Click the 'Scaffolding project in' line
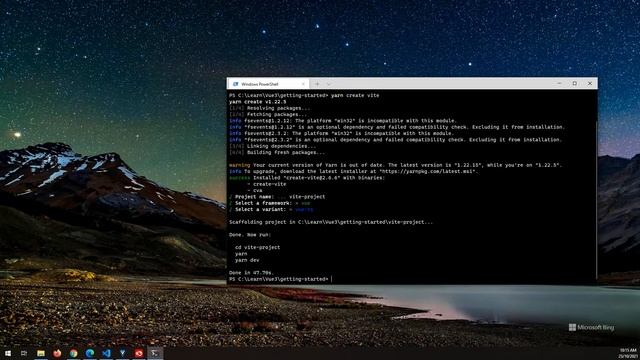Viewport: 640px width, 360px height. click(x=331, y=222)
